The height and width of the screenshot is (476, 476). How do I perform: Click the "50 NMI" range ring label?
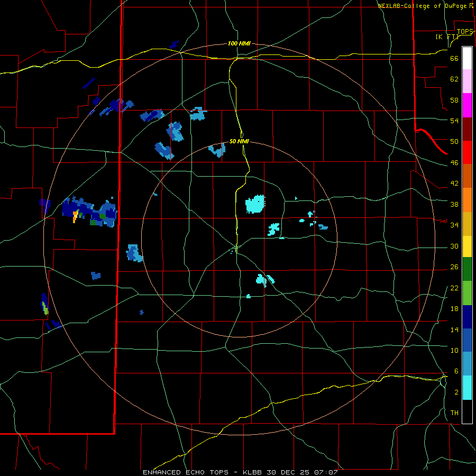tap(239, 141)
